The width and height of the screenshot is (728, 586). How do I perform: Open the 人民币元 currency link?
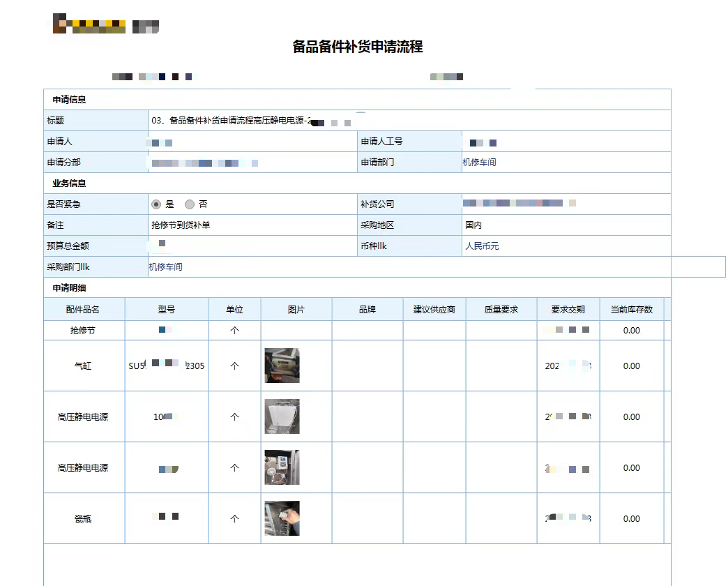482,246
